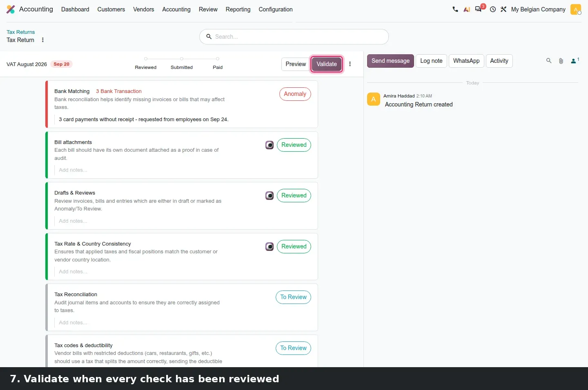Click the attachments paperclip icon

click(561, 61)
